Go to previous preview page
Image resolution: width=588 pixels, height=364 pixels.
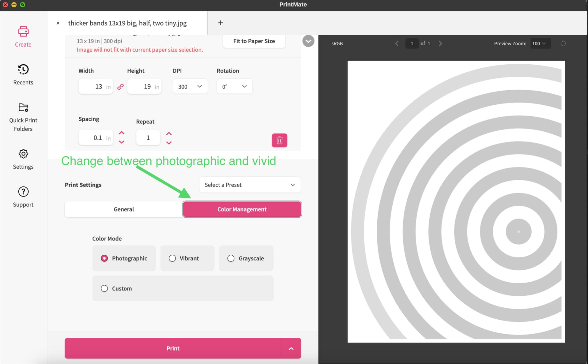point(397,43)
